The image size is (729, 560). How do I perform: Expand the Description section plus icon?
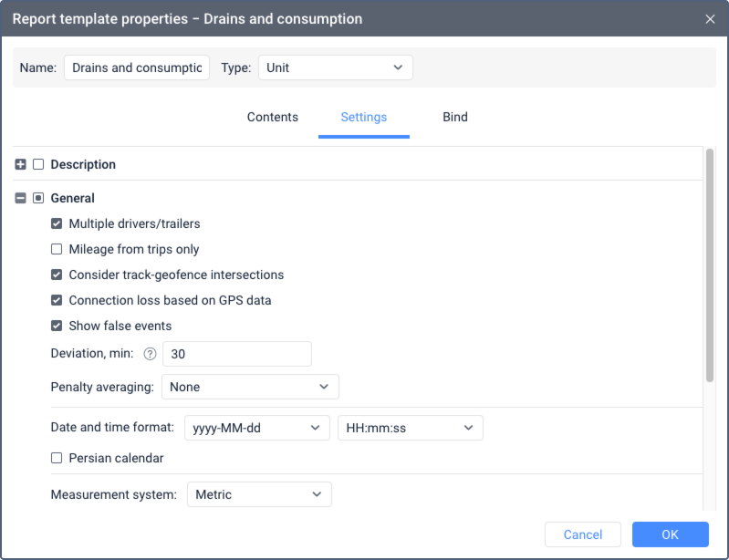[x=21, y=165]
